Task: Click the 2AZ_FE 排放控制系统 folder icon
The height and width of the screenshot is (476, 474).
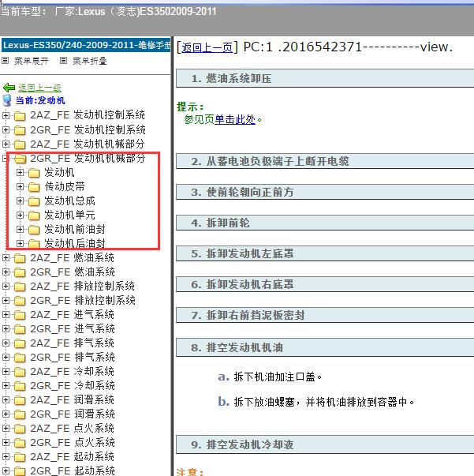Action: tap(20, 287)
